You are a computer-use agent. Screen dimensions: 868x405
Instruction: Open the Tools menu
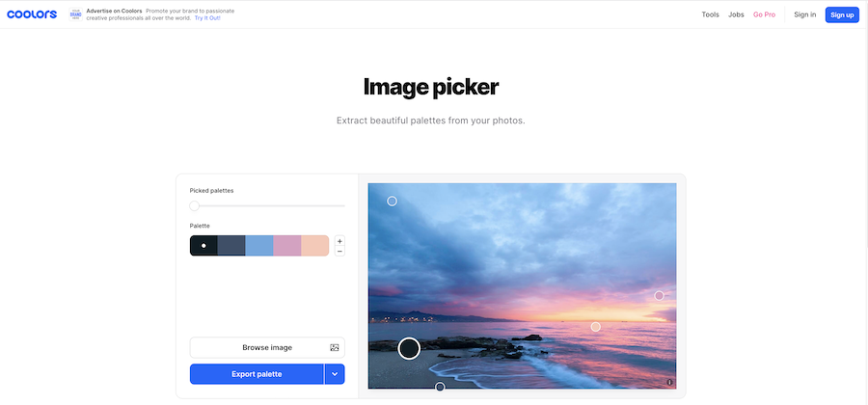click(x=710, y=14)
